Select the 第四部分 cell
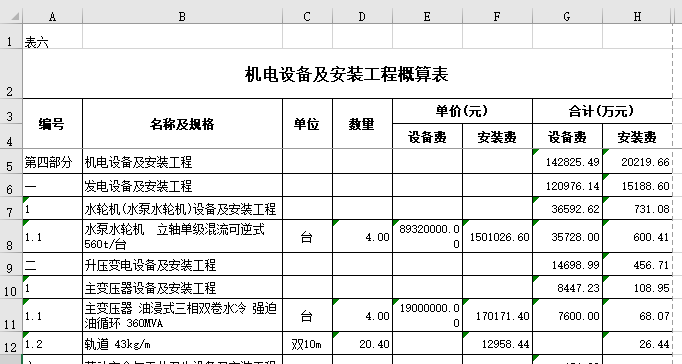Screen dimensions: 682x364 53,162
